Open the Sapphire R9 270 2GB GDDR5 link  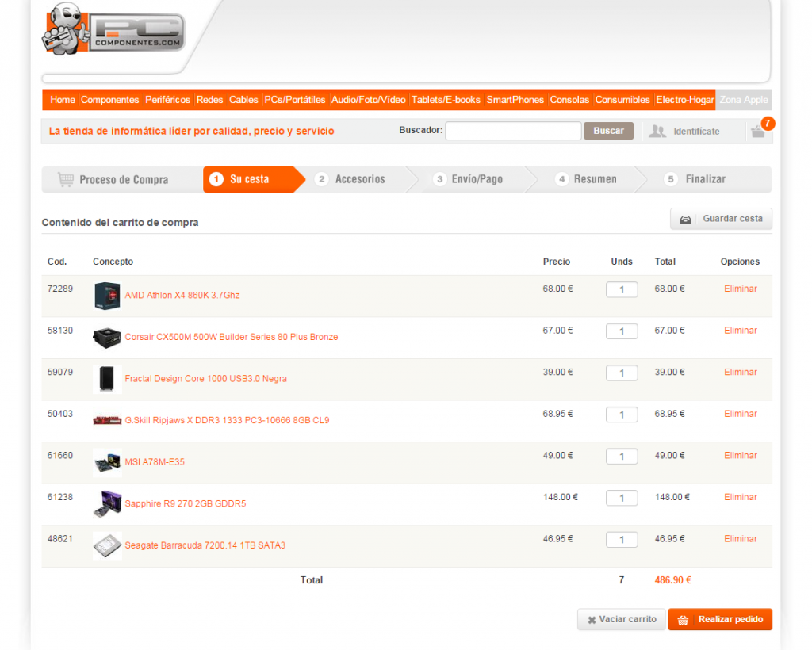click(x=186, y=504)
